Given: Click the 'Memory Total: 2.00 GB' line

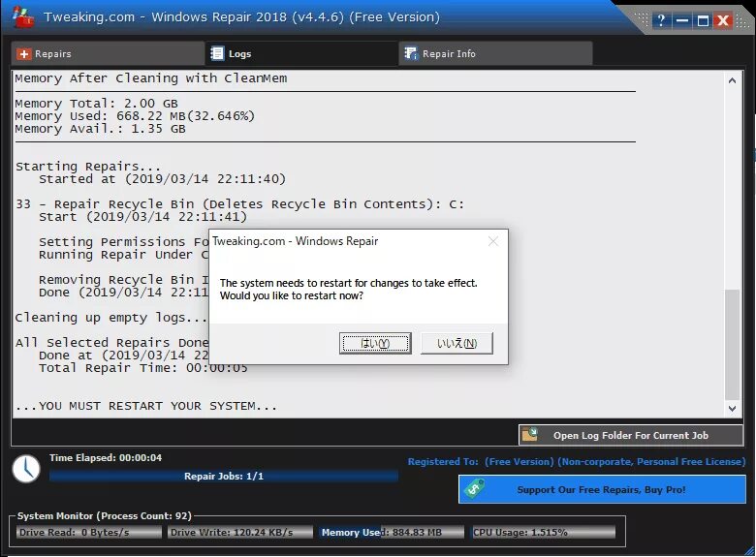Looking at the screenshot, I should [x=96, y=104].
